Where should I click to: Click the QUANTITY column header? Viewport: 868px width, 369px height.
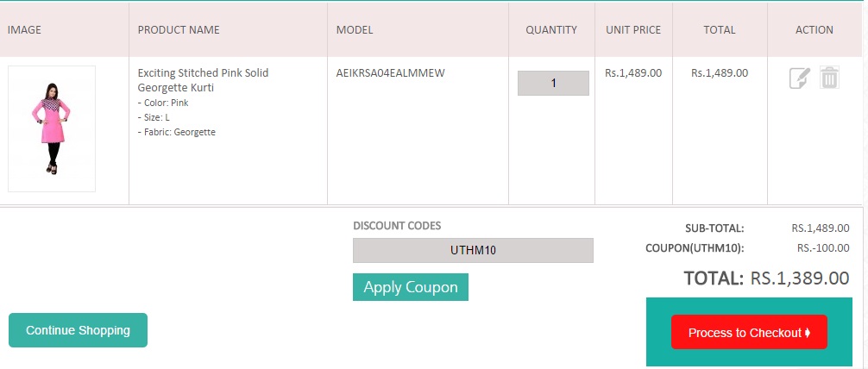coord(551,30)
